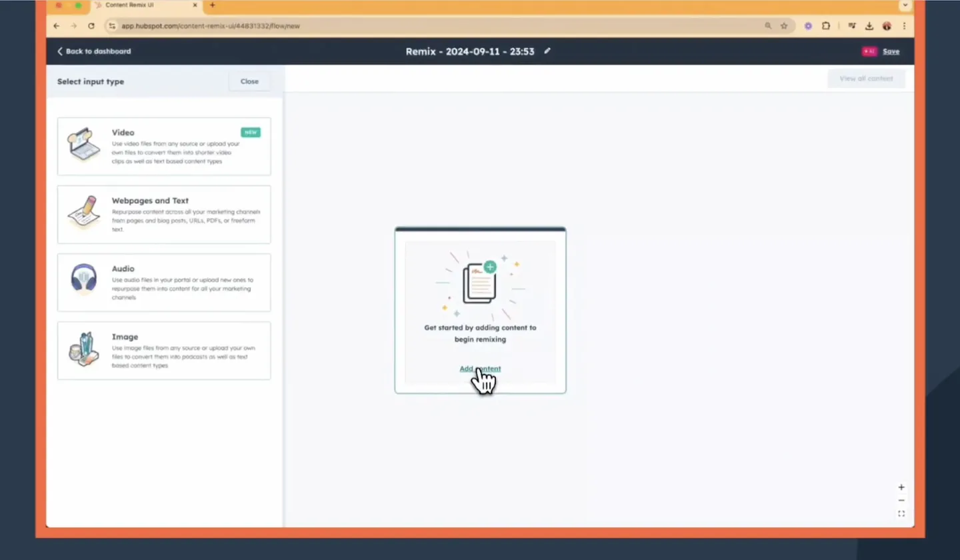Click the View all content button
The width and height of the screenshot is (960, 560).
866,79
